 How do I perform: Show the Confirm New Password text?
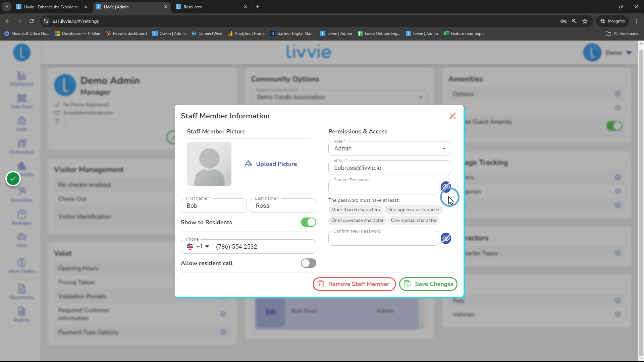click(446, 238)
